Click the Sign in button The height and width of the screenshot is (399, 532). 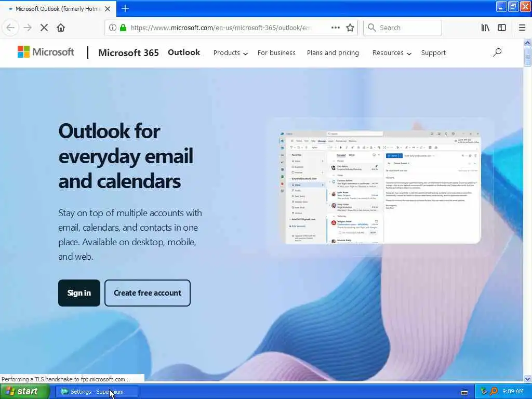tap(79, 293)
